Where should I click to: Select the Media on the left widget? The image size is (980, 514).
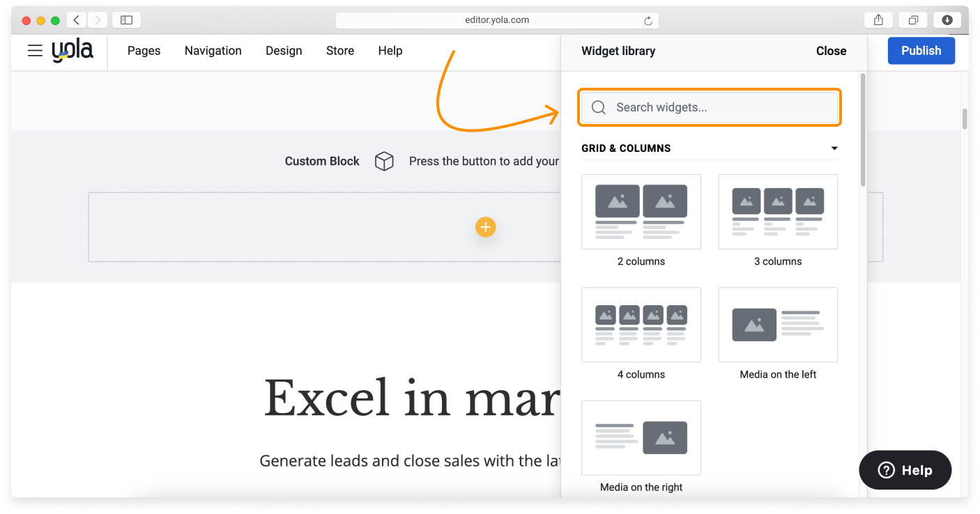[x=778, y=325]
